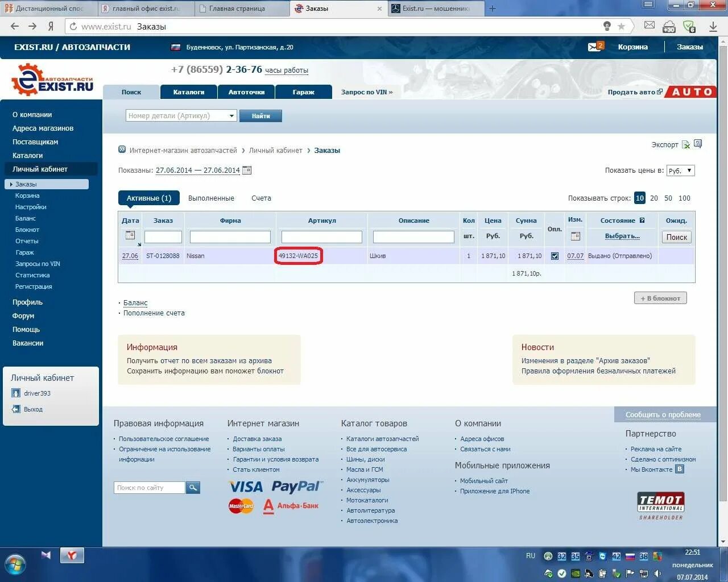Open the green shield Adguard icon

tap(689, 26)
